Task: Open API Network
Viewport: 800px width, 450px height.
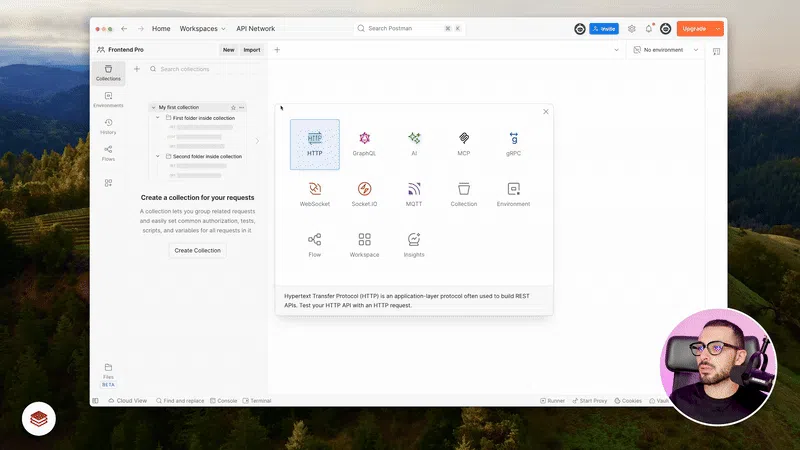Action: pos(256,29)
